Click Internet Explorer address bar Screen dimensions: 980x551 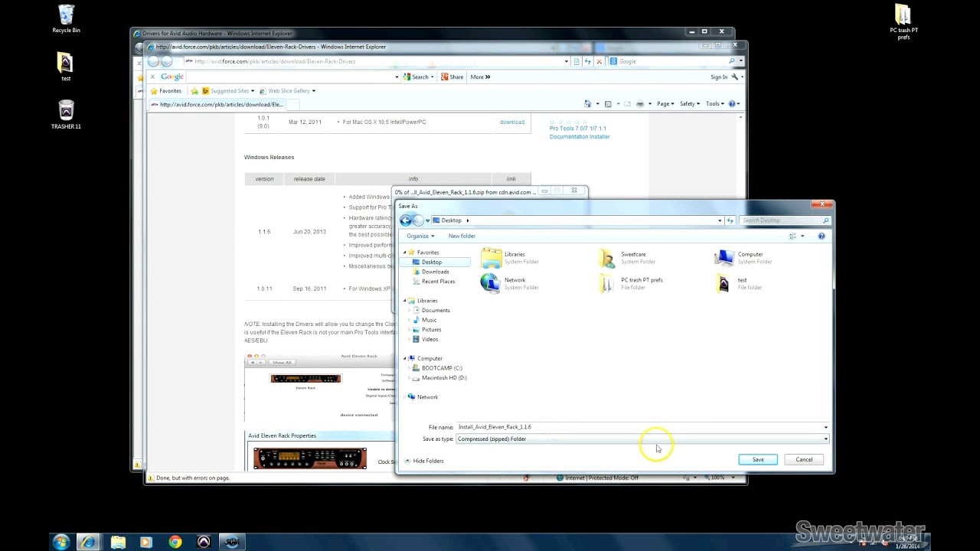(x=375, y=61)
